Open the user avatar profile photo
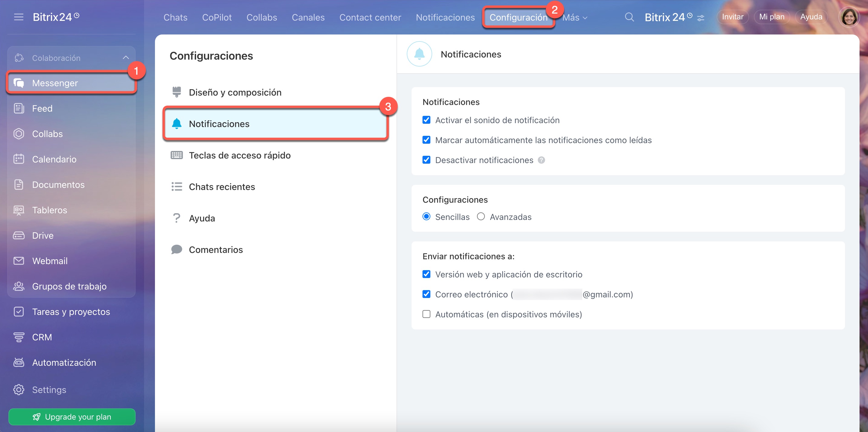 point(849,17)
